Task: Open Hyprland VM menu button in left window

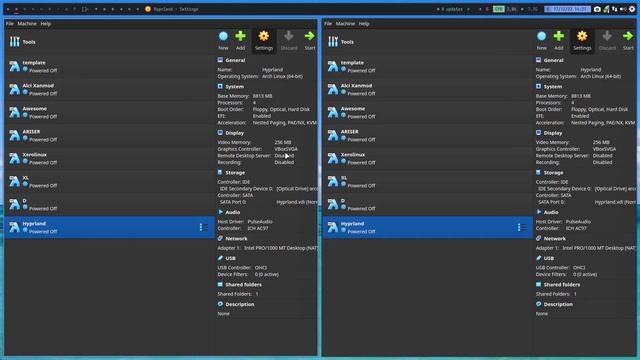Action: click(x=203, y=227)
